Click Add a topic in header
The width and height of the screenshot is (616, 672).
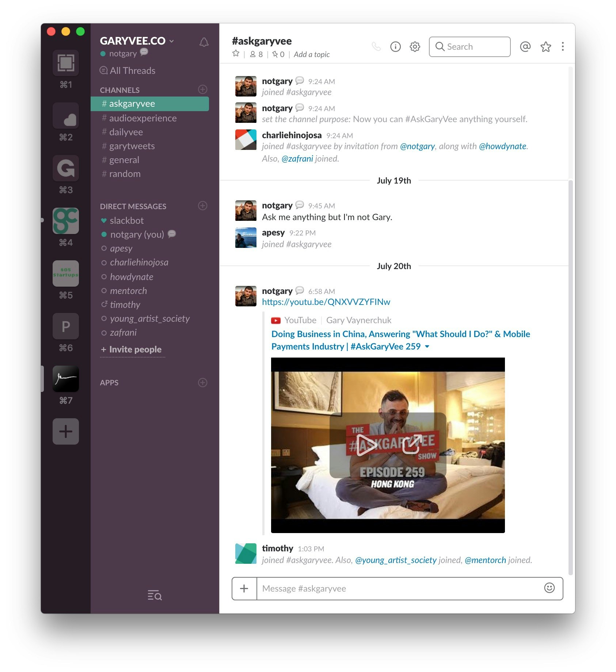point(312,54)
